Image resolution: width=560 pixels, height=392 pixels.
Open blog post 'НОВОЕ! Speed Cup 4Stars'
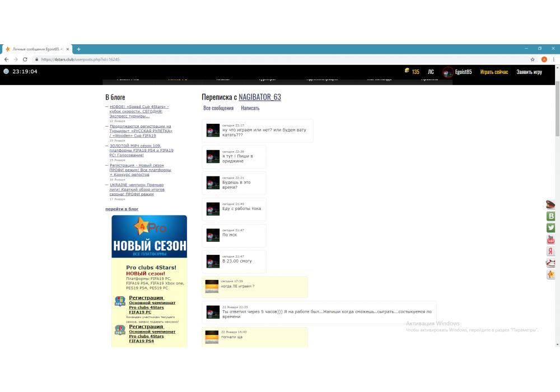point(139,111)
